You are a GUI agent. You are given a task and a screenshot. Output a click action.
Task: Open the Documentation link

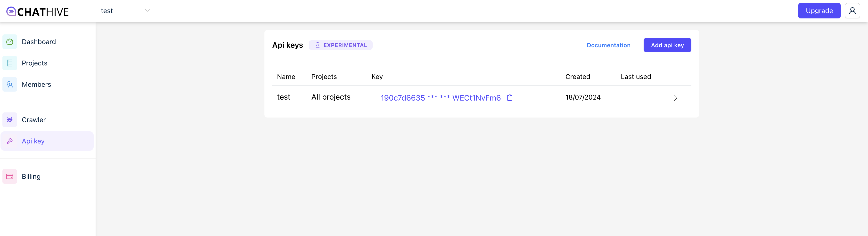pos(608,45)
